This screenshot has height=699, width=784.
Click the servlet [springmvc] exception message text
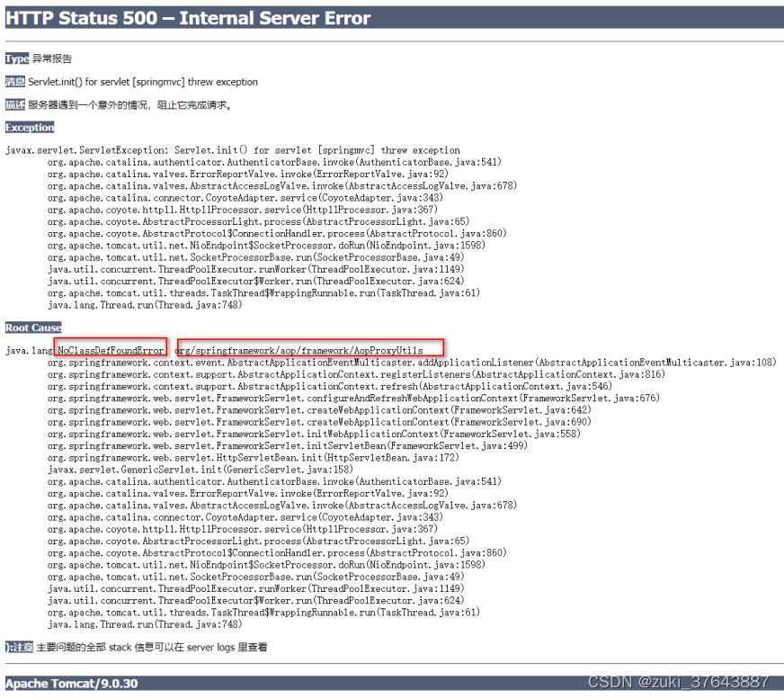144,81
